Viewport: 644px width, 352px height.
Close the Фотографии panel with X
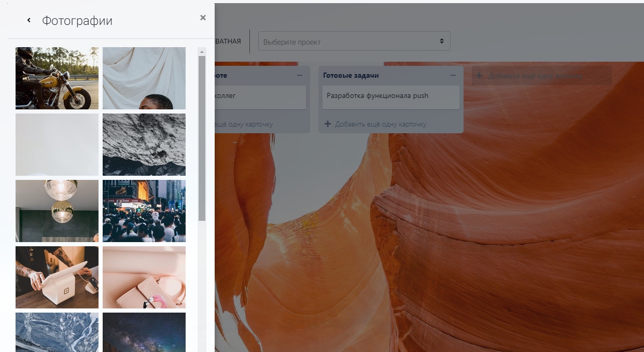203,18
